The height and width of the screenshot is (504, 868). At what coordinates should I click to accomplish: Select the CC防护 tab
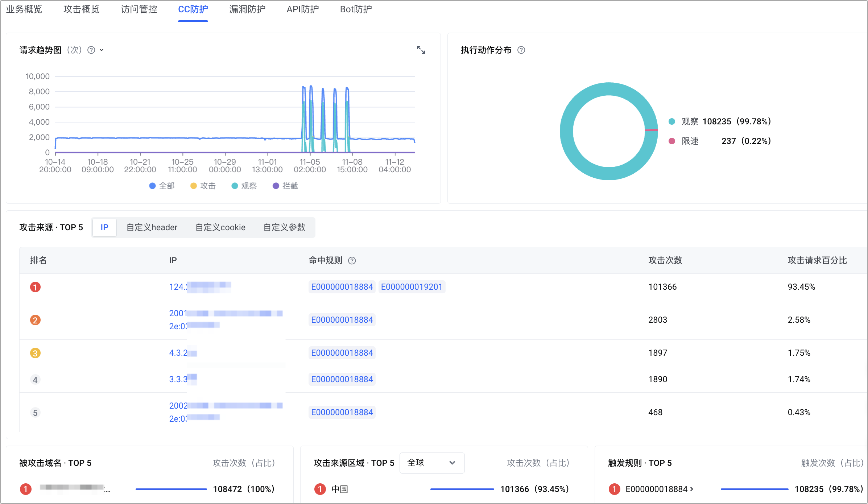[193, 9]
